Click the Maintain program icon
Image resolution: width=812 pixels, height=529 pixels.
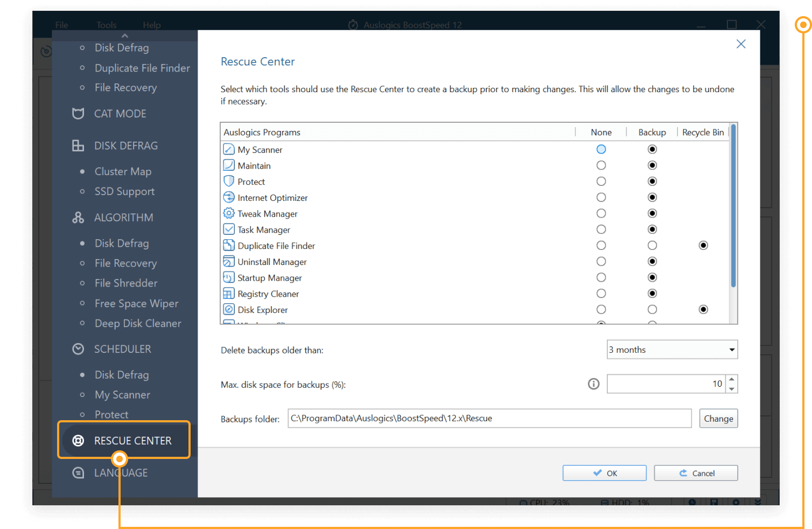tap(229, 165)
